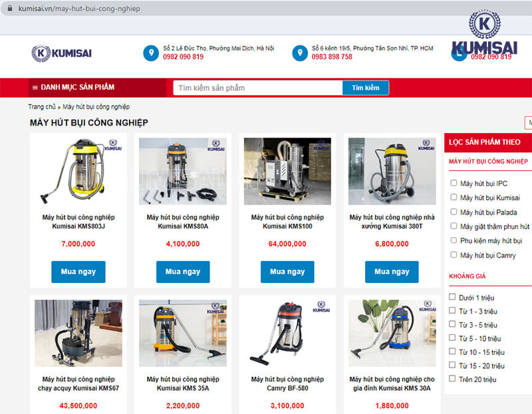Screen dimensions: 532x414
Task: Click the Tìm kiếm sản phẩm search field
Action: click(x=258, y=88)
